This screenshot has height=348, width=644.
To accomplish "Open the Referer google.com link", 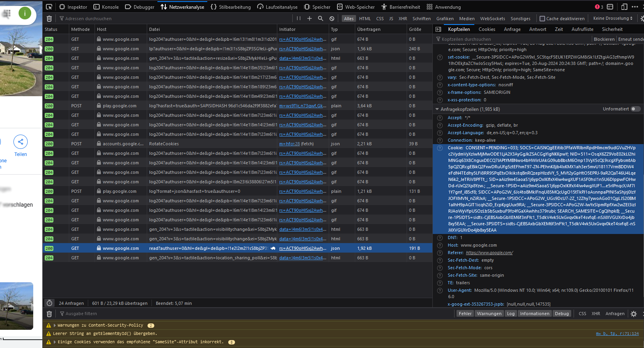I will point(489,253).
